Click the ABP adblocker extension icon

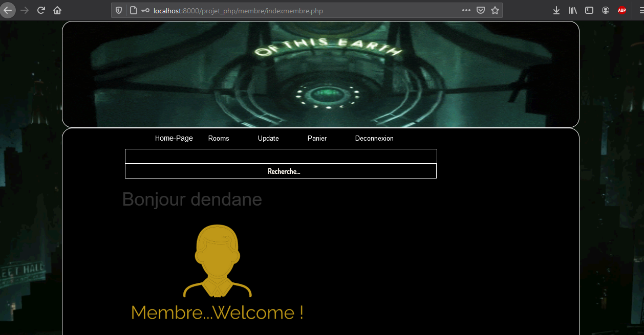[x=622, y=10]
